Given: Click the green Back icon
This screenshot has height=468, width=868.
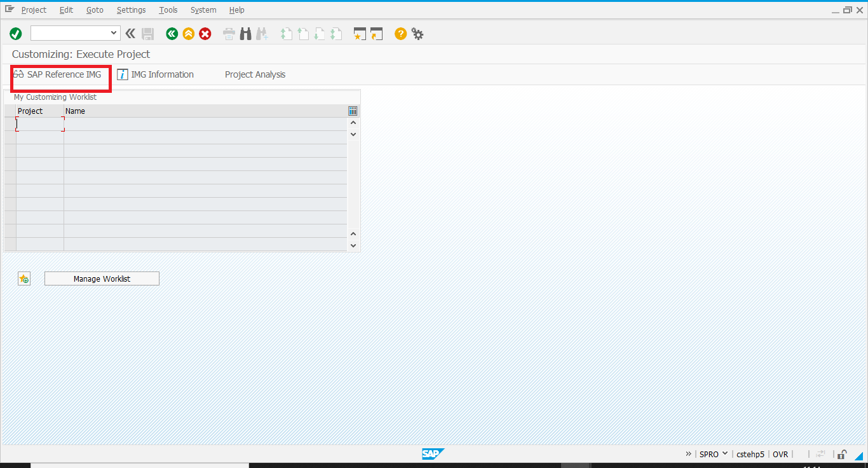Looking at the screenshot, I should pos(172,34).
